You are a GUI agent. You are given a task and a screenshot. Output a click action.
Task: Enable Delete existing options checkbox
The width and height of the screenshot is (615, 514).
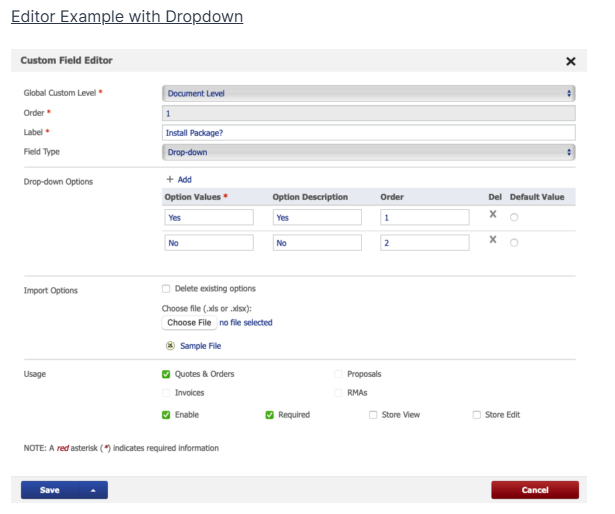tap(166, 289)
